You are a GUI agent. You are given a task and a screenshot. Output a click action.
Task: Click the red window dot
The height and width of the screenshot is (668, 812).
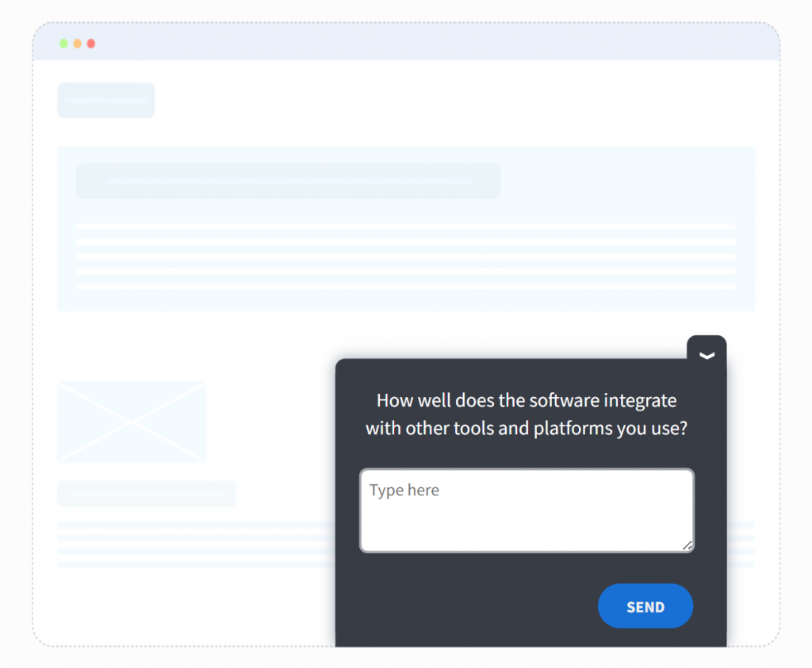point(91,44)
